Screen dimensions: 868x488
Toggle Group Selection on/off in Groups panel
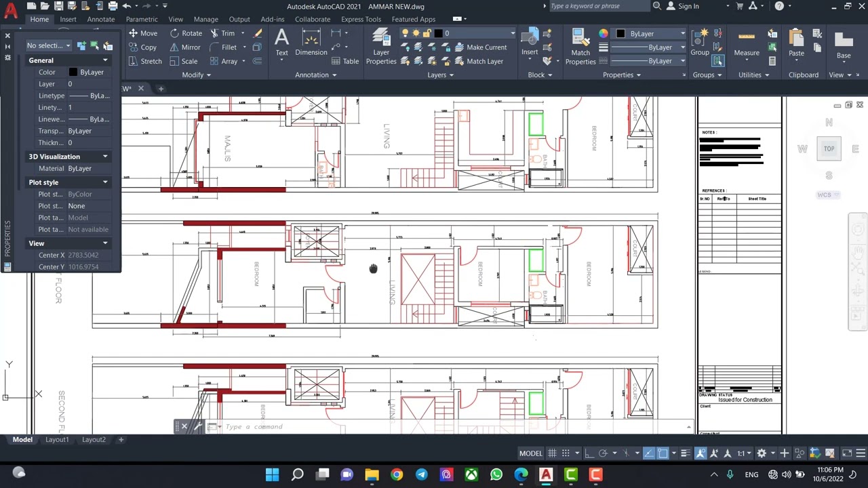pyautogui.click(x=717, y=61)
